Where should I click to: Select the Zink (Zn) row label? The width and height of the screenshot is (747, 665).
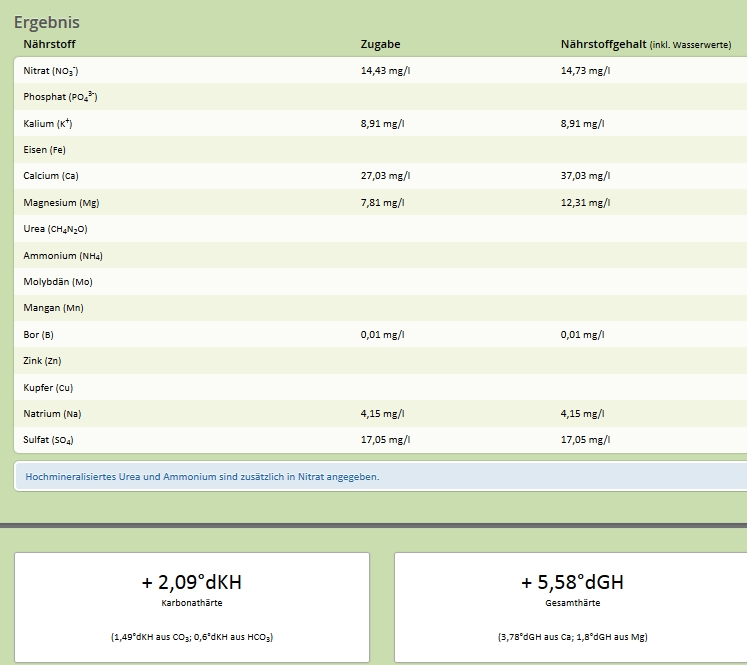tap(42, 361)
